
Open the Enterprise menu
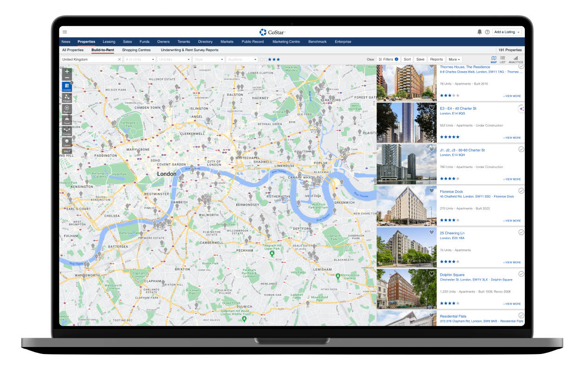point(343,42)
